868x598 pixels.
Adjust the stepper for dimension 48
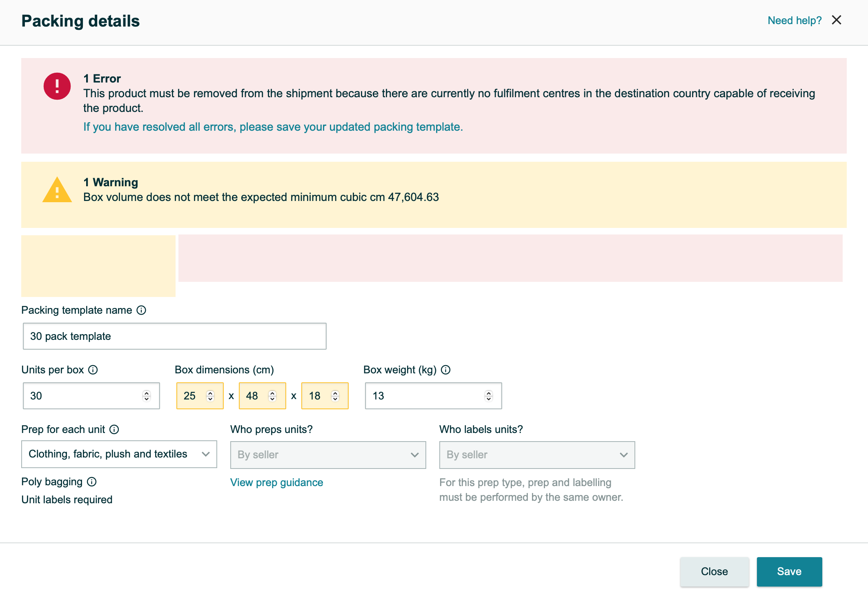pyautogui.click(x=272, y=396)
